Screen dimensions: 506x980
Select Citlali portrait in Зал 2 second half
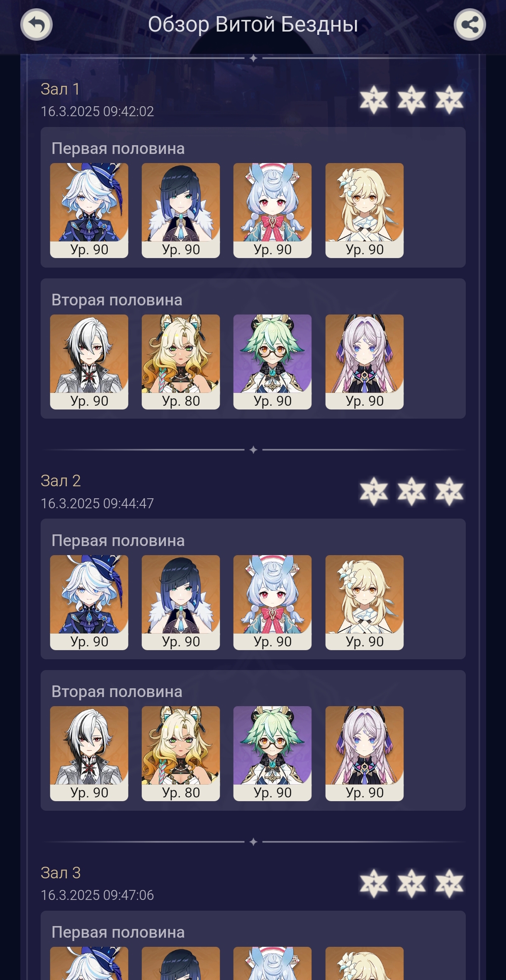[x=365, y=753]
